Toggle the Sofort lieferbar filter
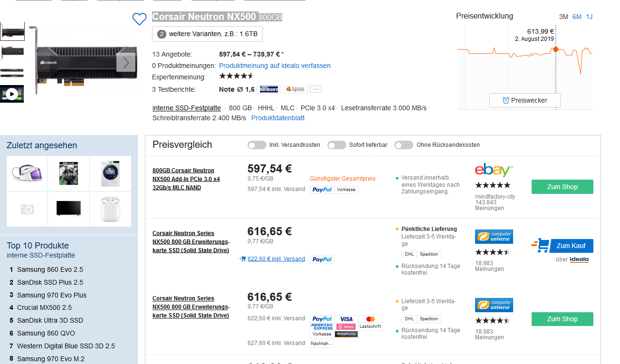This screenshot has width=620, height=364. [337, 145]
